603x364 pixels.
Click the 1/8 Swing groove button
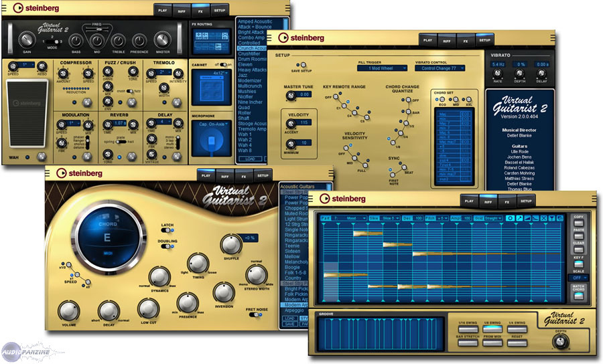tap(492, 329)
